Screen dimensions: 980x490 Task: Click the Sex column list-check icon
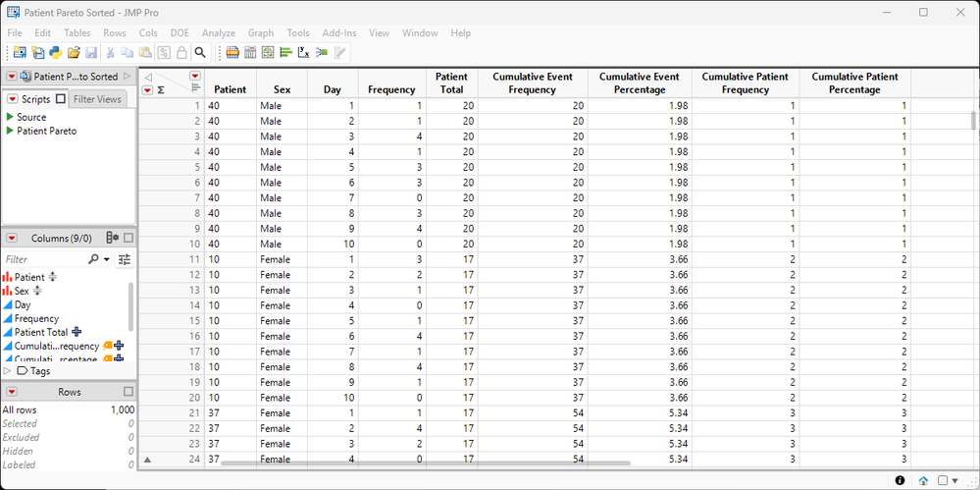coord(37,291)
